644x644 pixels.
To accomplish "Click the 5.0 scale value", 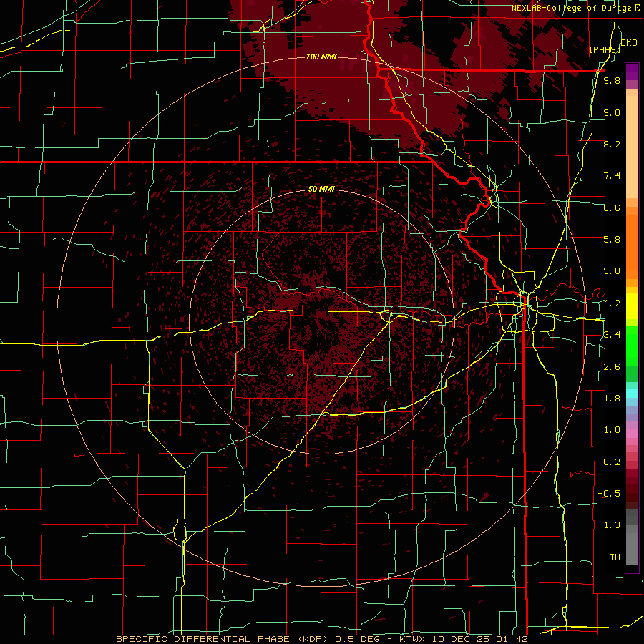I will pyautogui.click(x=612, y=271).
